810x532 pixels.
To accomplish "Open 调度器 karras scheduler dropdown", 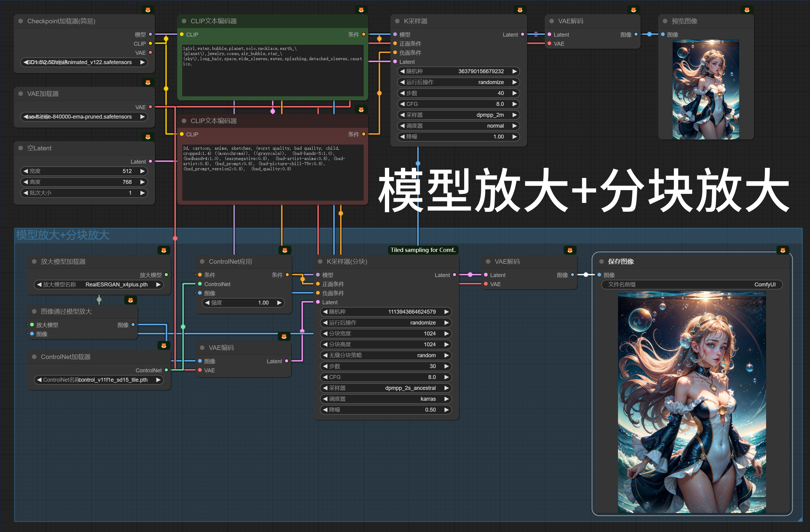I will coord(385,399).
